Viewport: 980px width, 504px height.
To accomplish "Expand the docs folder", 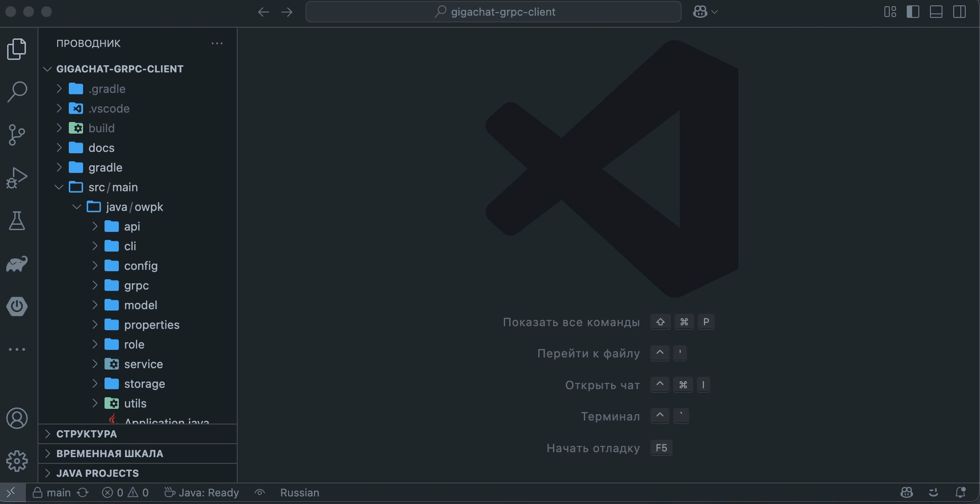I will (101, 148).
